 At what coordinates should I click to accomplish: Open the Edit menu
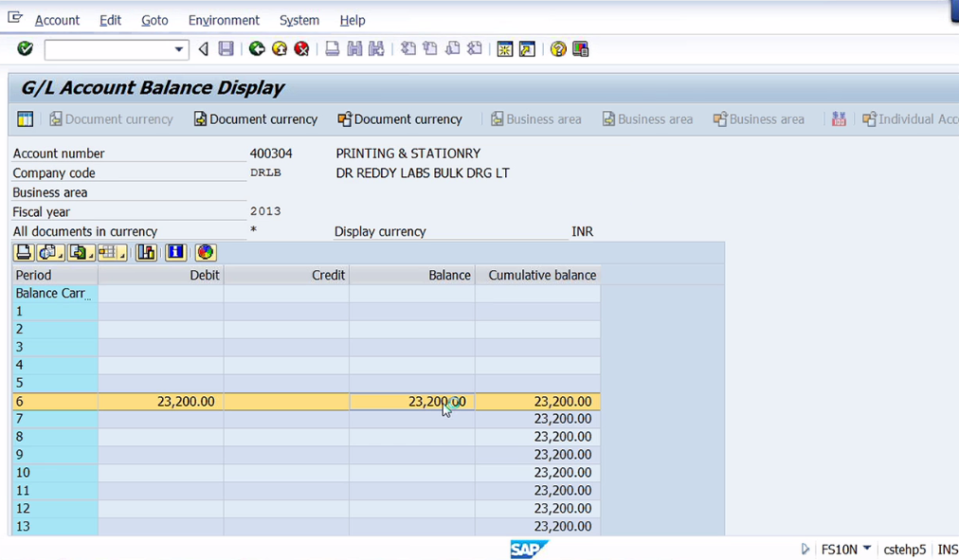point(110,20)
